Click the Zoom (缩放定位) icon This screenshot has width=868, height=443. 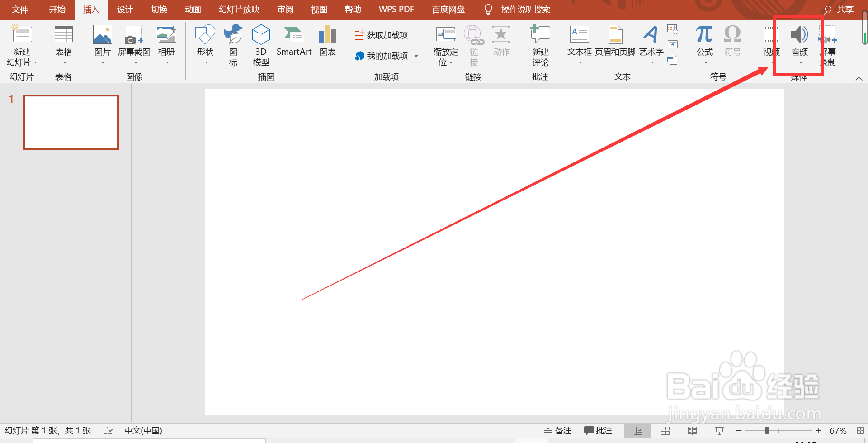446,34
